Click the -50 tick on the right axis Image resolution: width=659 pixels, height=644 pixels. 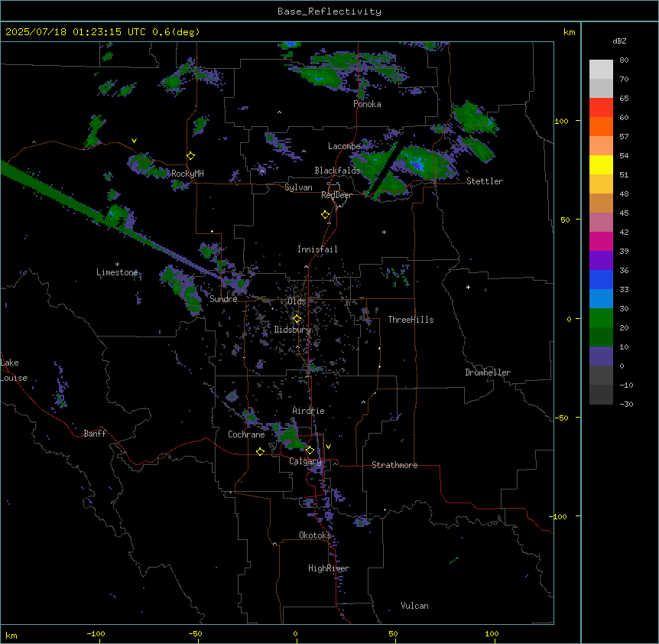click(x=561, y=418)
